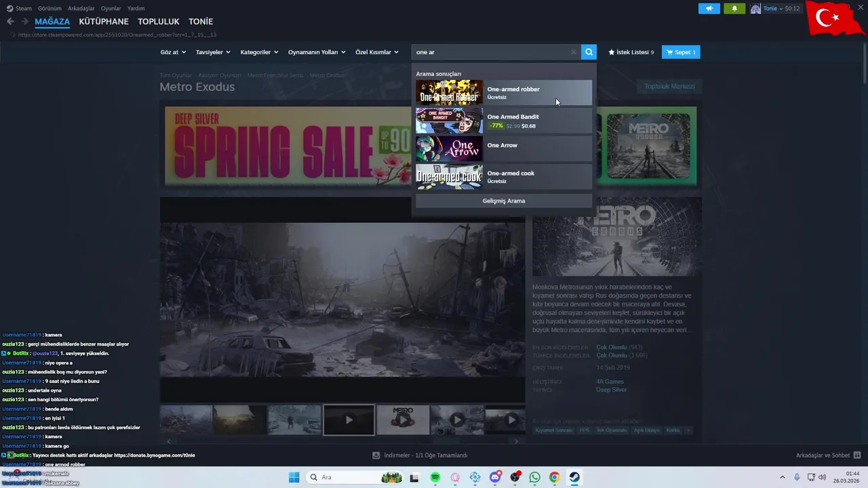Screen dimensions: 868x488
Task: Open Discord from the taskbar
Action: point(495,477)
